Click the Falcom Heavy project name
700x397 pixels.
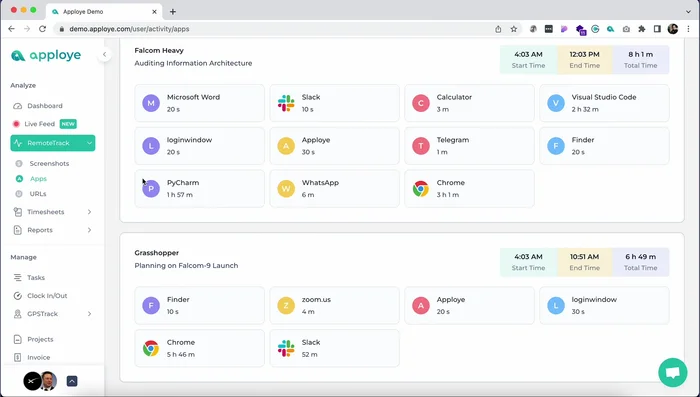click(x=159, y=50)
